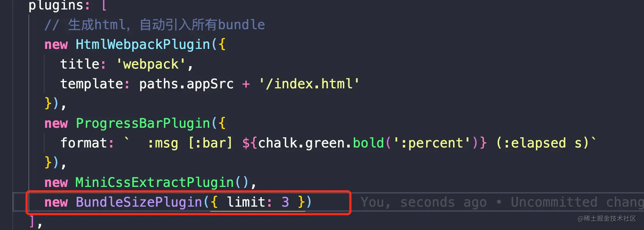Click the plugins array key

56,5
